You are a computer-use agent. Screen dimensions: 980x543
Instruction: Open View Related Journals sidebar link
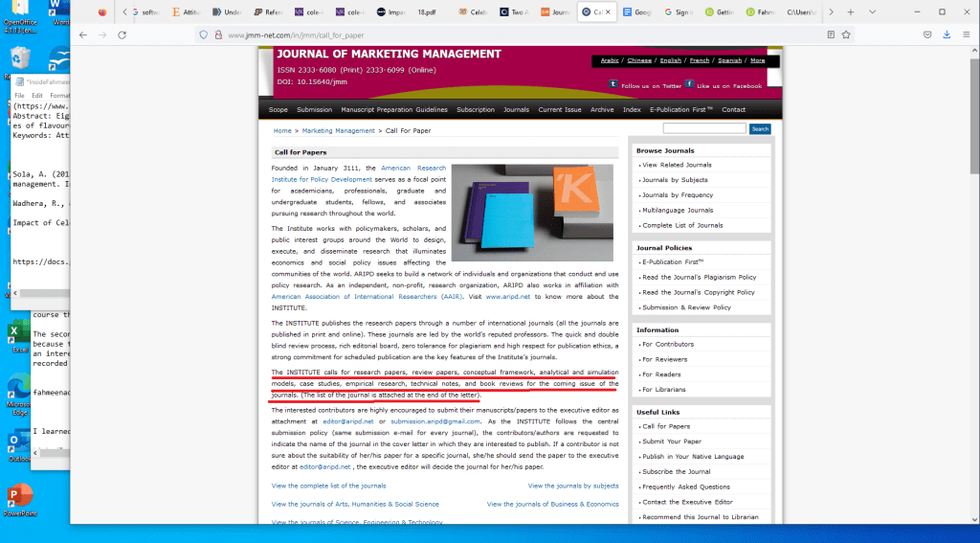tap(677, 165)
